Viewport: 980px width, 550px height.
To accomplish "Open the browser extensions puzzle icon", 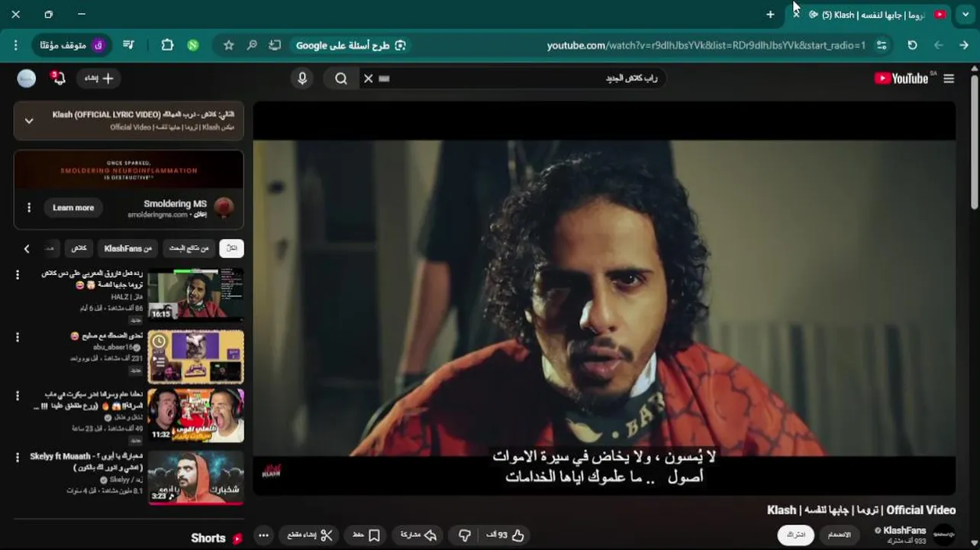I will tap(167, 46).
